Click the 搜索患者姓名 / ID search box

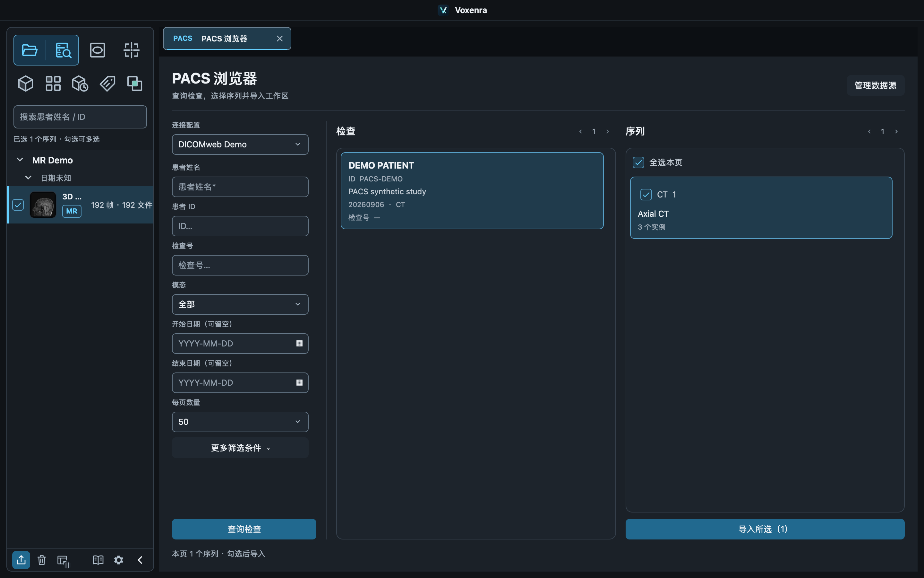pyautogui.click(x=80, y=117)
